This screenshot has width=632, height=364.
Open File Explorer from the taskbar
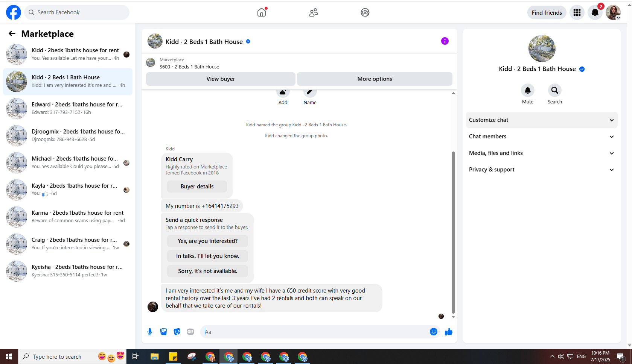pos(154,356)
